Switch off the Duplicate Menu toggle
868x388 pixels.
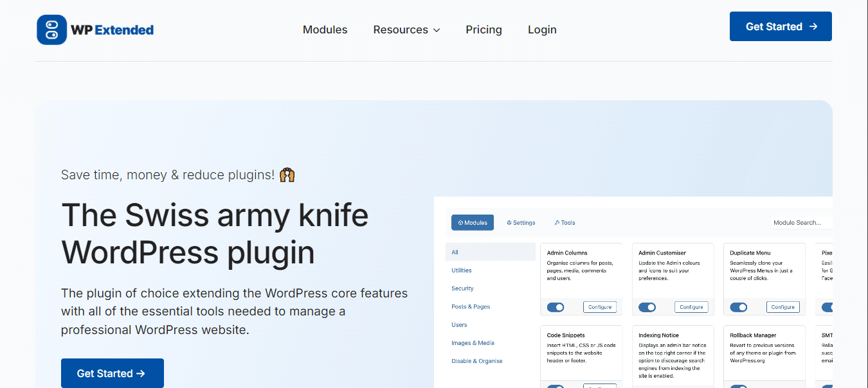pos(739,307)
